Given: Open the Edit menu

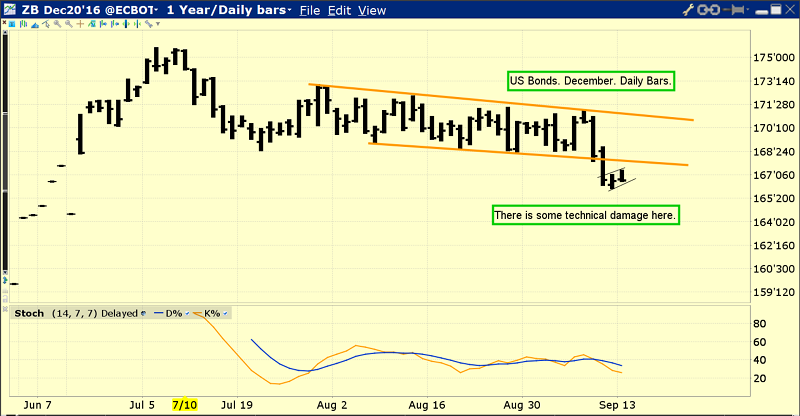Looking at the screenshot, I should point(339,10).
